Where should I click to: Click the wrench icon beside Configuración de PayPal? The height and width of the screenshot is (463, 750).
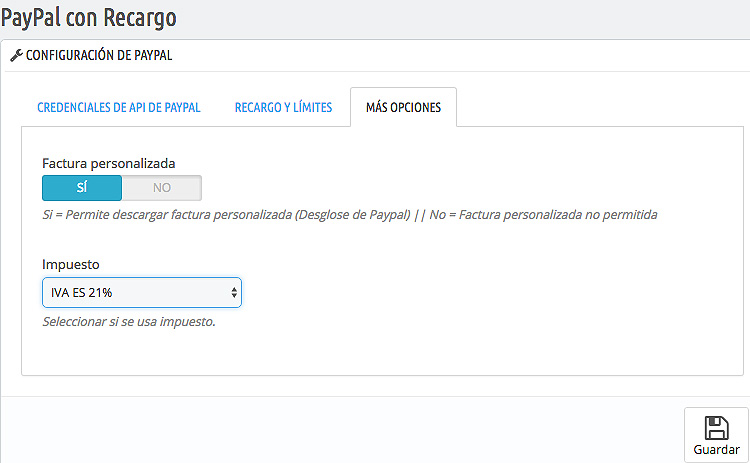pos(16,55)
